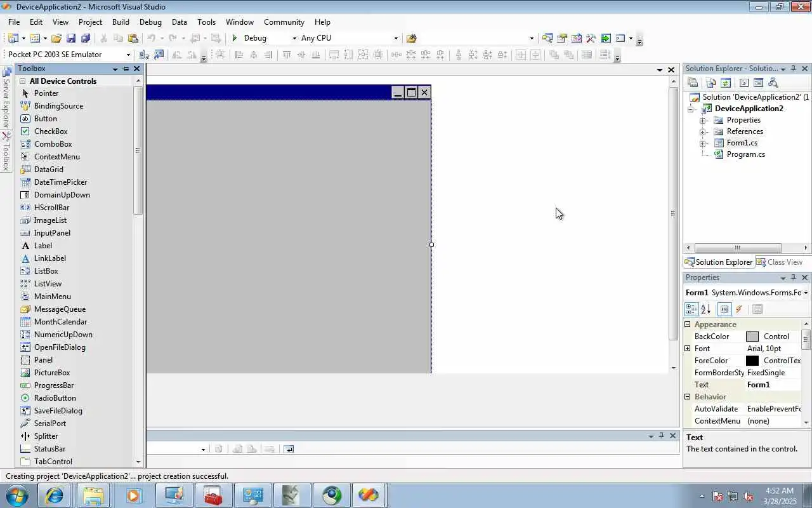This screenshot has height=508, width=812.
Task: Open the Debug configuration dropdown
Action: click(x=294, y=38)
